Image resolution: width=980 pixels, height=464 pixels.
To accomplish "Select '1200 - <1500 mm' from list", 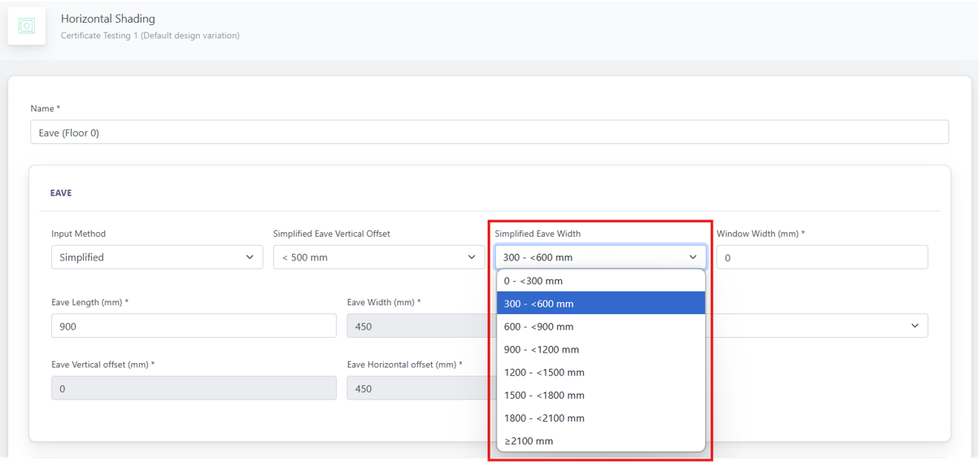I will pos(601,372).
